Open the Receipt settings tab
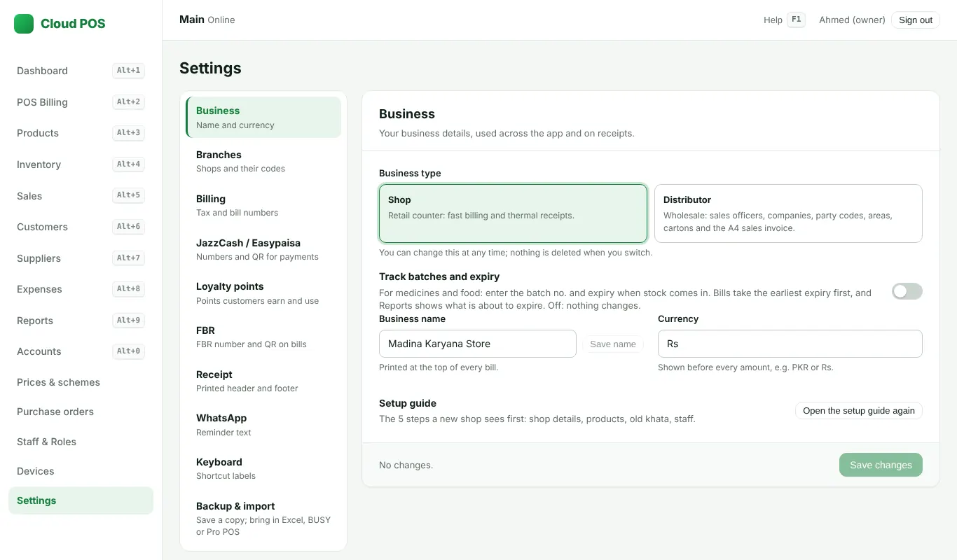The image size is (957, 560). (263, 381)
